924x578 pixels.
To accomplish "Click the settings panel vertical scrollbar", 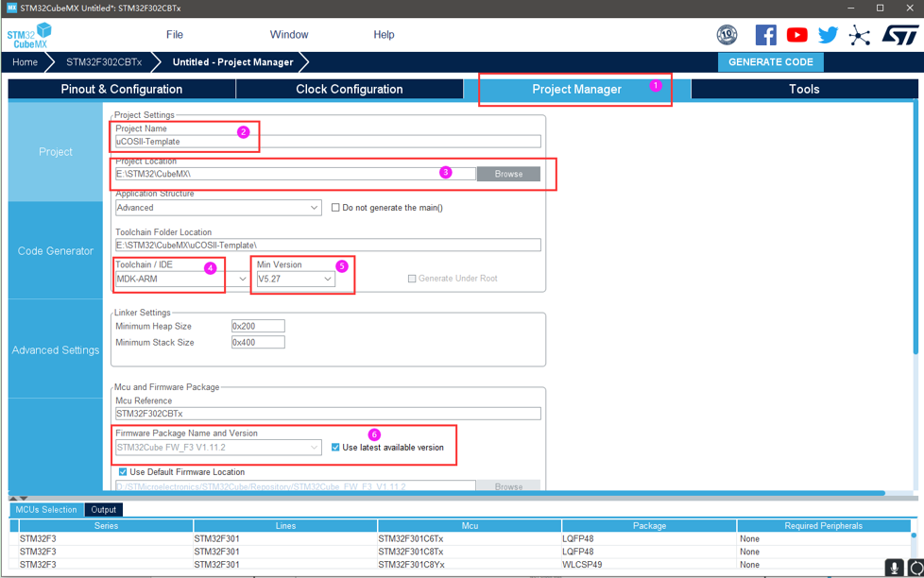I will [x=915, y=227].
